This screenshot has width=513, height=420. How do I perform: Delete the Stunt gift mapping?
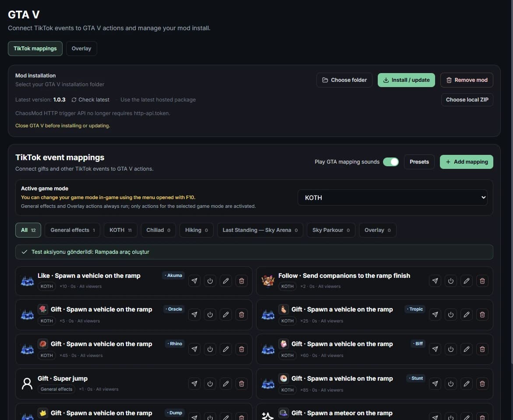click(482, 384)
